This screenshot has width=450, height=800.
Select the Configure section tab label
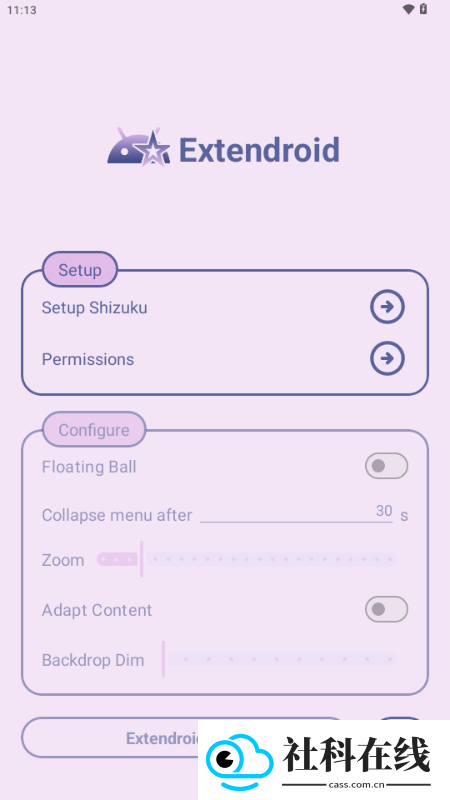click(x=94, y=430)
